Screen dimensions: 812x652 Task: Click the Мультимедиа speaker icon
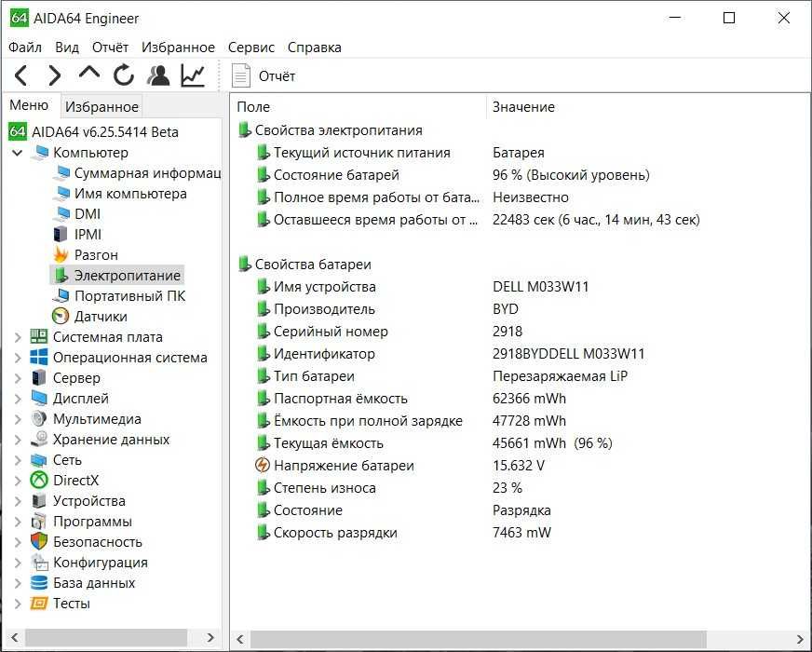[x=39, y=418]
